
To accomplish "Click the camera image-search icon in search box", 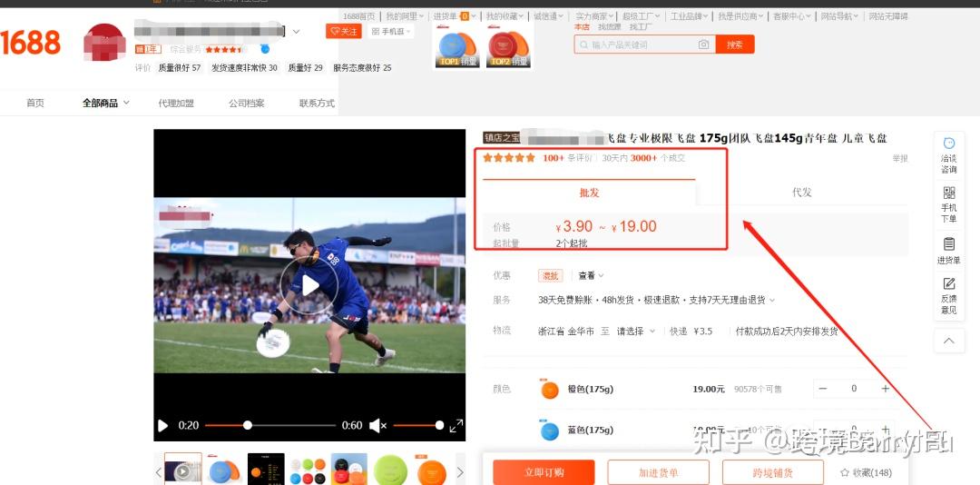I will 704,45.
